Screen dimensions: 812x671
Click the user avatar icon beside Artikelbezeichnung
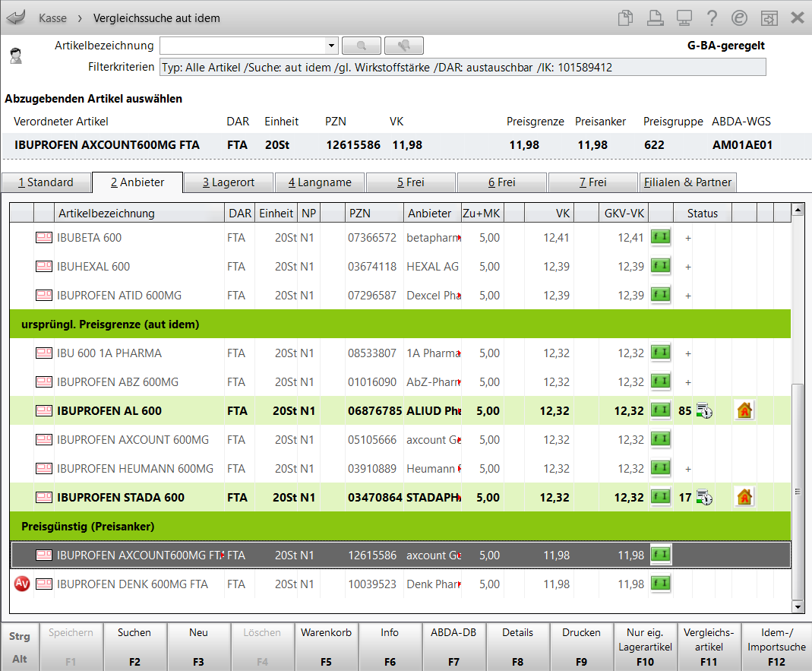(x=16, y=55)
